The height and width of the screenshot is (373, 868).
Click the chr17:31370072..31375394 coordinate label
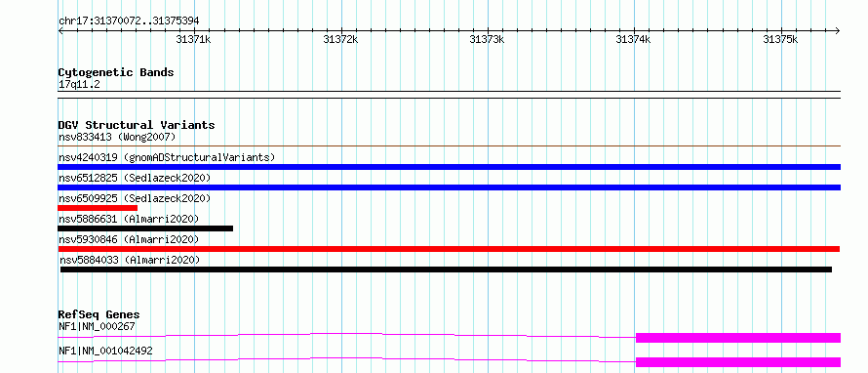[129, 21]
